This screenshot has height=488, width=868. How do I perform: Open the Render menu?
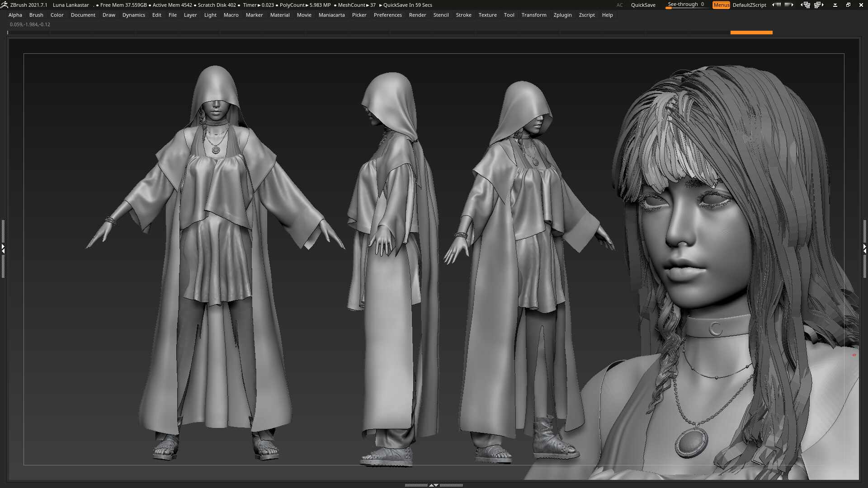[x=418, y=15]
